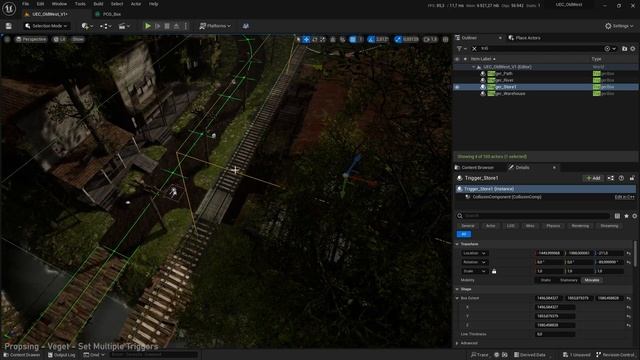Start Play in Editor with green play button

pos(148,26)
